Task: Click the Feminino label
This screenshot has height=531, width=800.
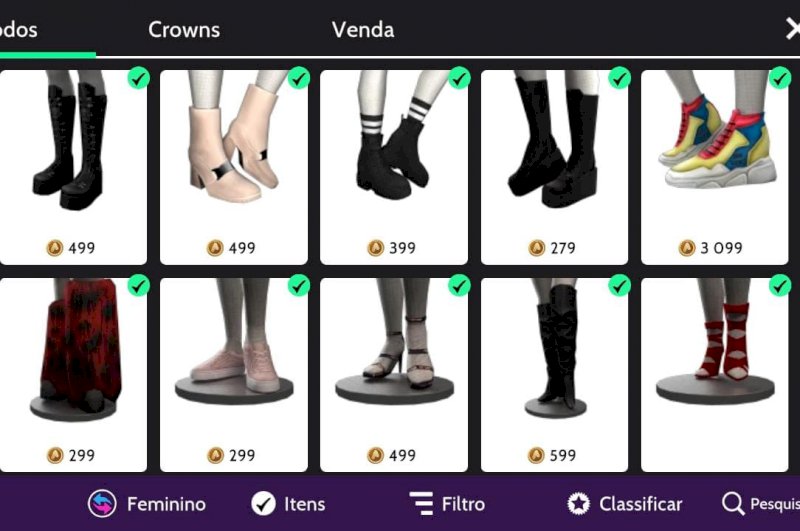Action: tap(166, 504)
